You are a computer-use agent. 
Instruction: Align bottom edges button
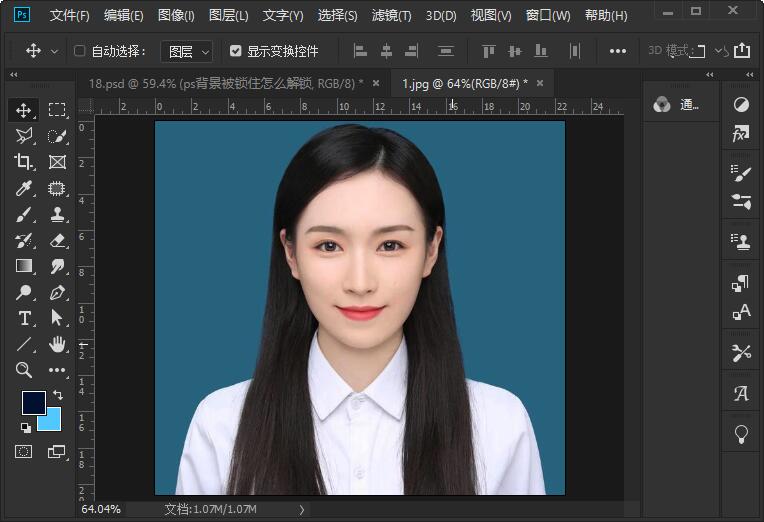click(541, 51)
